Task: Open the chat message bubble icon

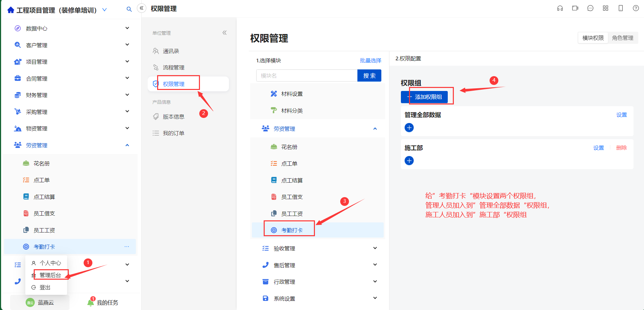Action: click(590, 8)
